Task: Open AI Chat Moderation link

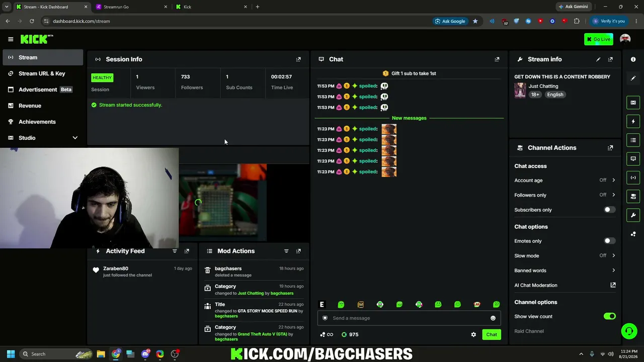Action: (565, 285)
